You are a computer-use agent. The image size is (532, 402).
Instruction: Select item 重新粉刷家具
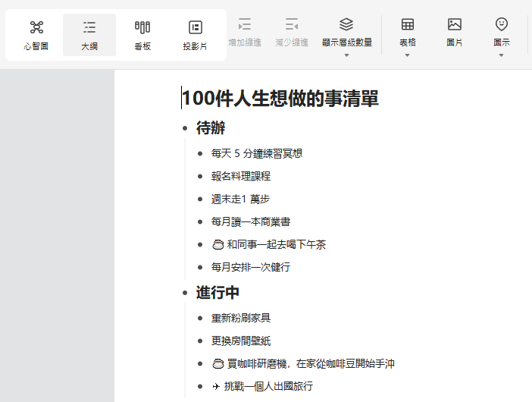coord(240,318)
